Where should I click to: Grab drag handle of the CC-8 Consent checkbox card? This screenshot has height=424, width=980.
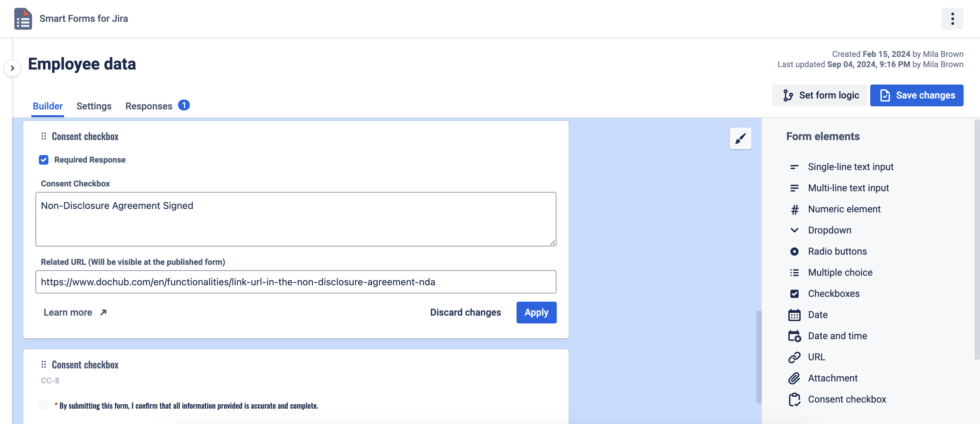pyautogui.click(x=43, y=364)
